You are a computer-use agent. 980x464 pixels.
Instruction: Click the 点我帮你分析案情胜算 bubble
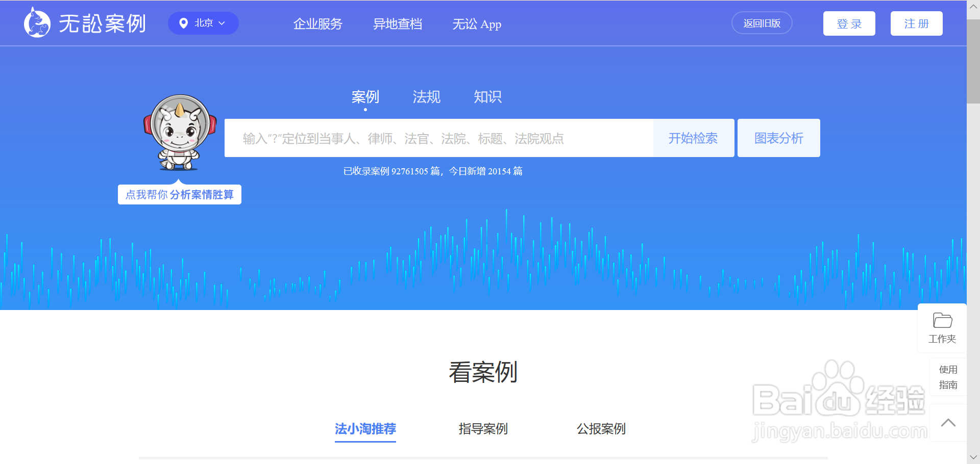pos(180,194)
